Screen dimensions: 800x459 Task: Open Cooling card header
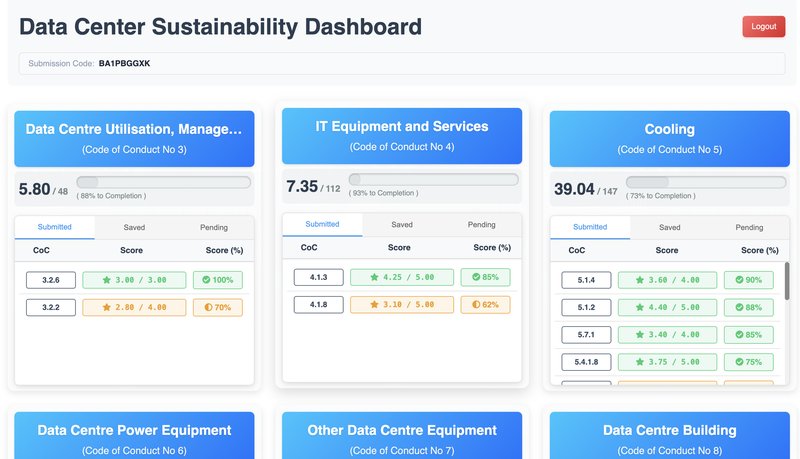[x=670, y=139]
